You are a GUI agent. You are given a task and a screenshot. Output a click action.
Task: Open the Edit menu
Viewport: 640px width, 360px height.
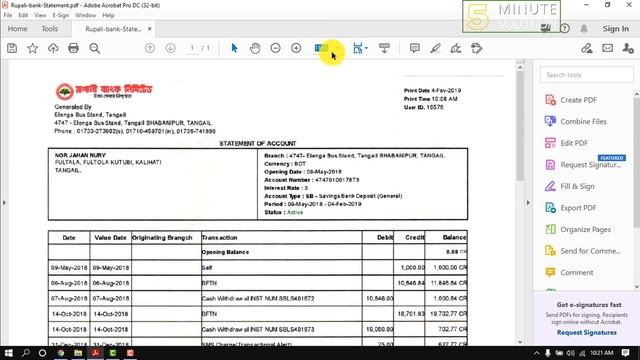[x=23, y=15]
